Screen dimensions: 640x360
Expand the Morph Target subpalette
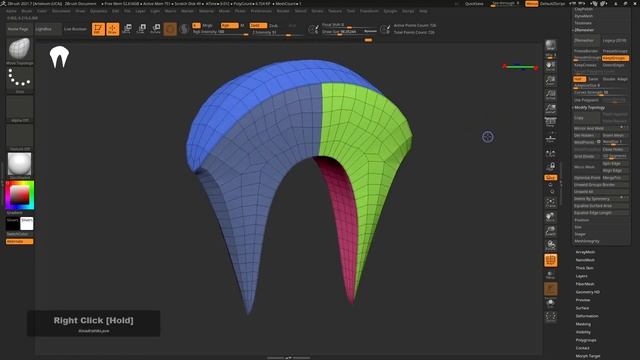(x=588, y=356)
